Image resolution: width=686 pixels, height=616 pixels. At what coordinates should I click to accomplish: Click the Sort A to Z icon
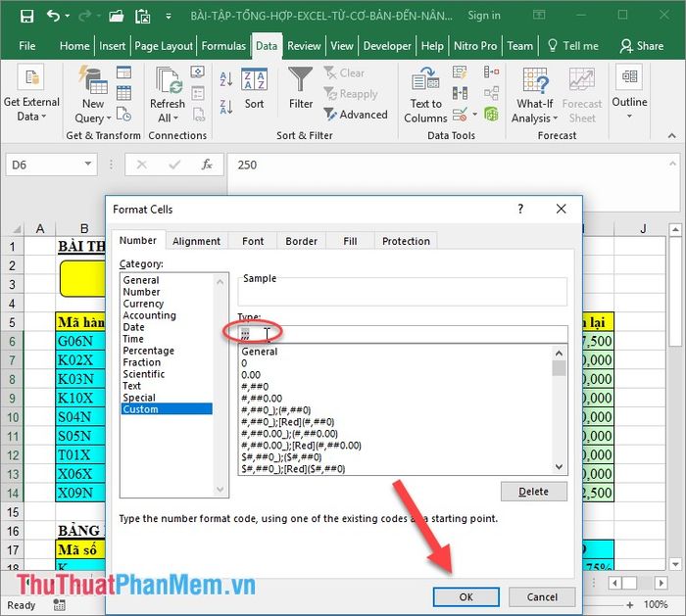226,80
